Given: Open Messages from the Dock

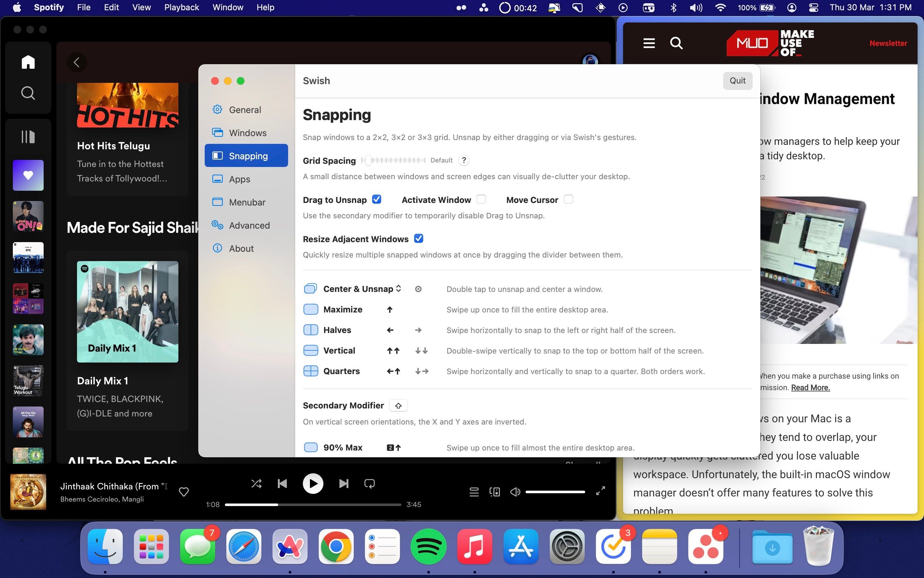Looking at the screenshot, I should click(x=197, y=546).
